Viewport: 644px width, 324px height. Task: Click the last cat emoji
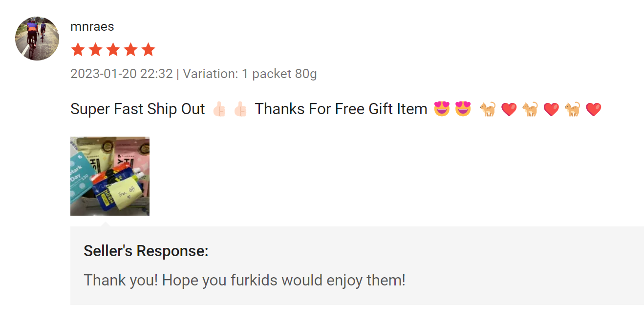572,109
